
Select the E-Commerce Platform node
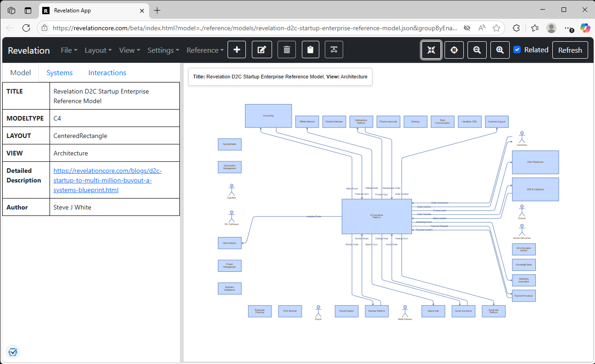click(x=377, y=216)
